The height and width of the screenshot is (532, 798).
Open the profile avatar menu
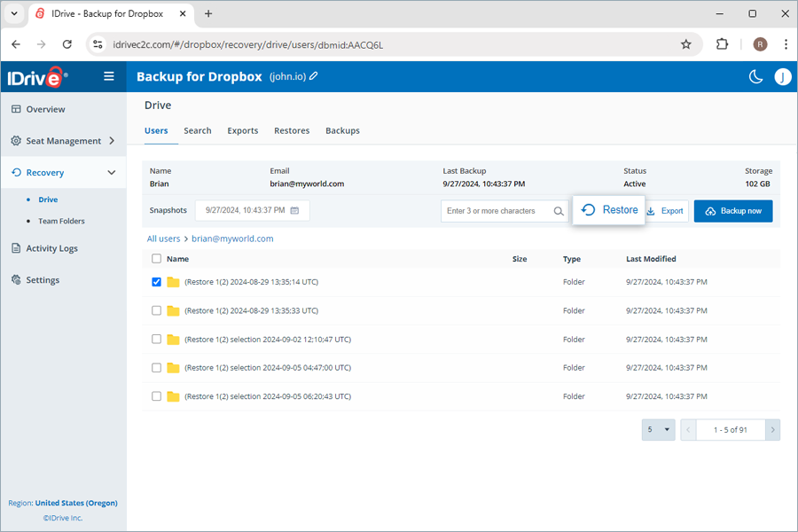coord(783,77)
